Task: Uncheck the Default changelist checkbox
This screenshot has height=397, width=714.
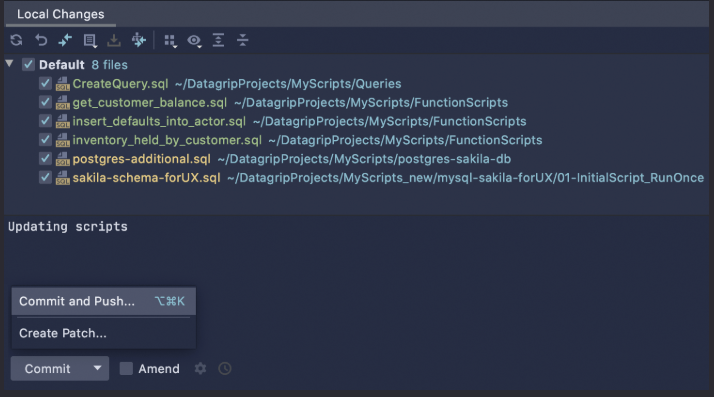Action: 28,65
